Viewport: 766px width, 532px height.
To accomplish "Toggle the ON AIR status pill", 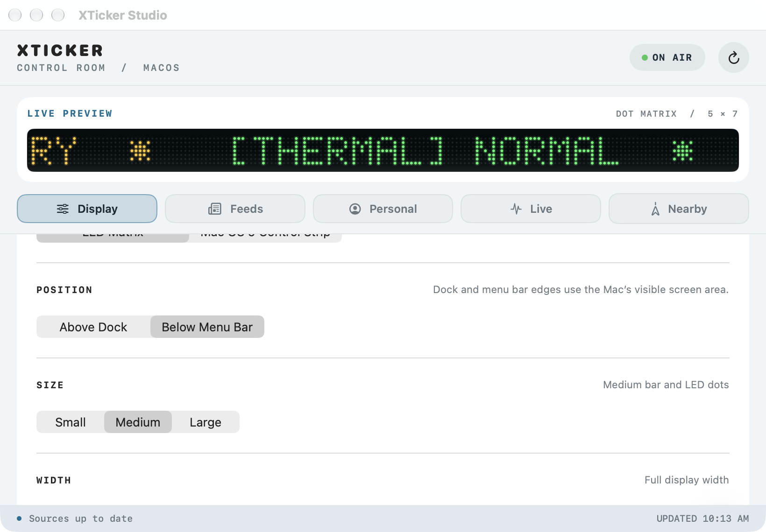I will click(x=667, y=57).
